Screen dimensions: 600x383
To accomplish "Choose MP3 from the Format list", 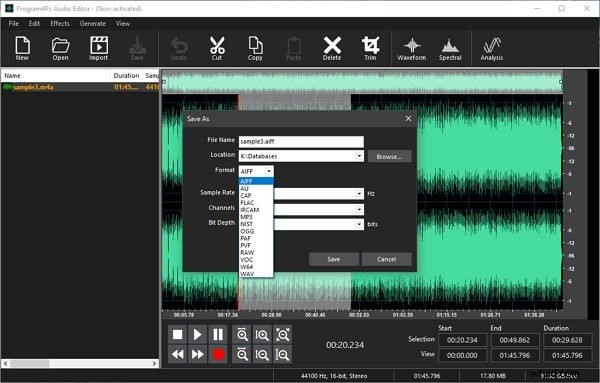I will pyautogui.click(x=256, y=217).
